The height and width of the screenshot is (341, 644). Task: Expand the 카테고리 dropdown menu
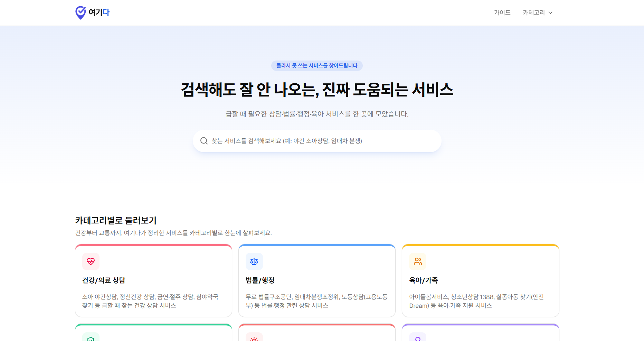point(538,12)
